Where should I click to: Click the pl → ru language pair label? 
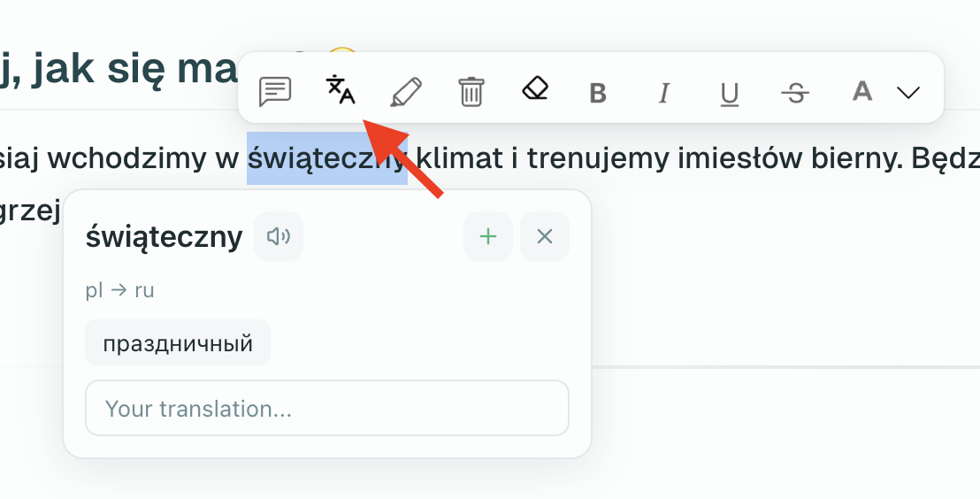119,290
